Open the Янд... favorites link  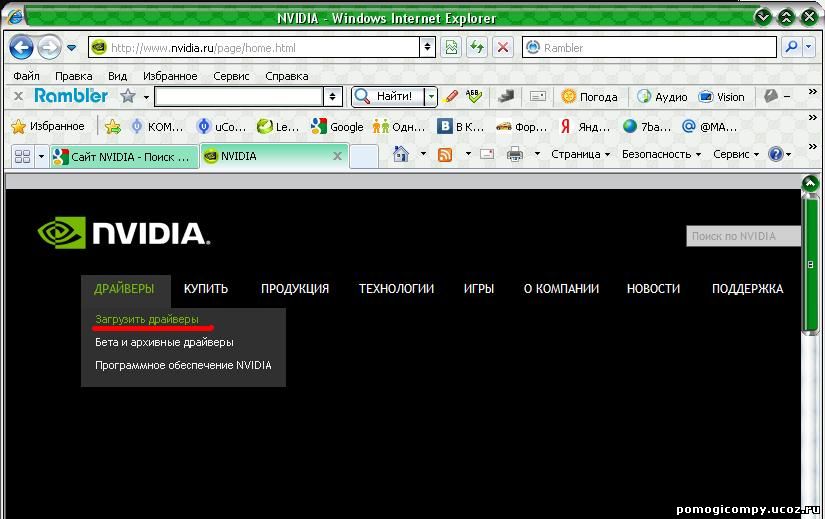pyautogui.click(x=585, y=126)
